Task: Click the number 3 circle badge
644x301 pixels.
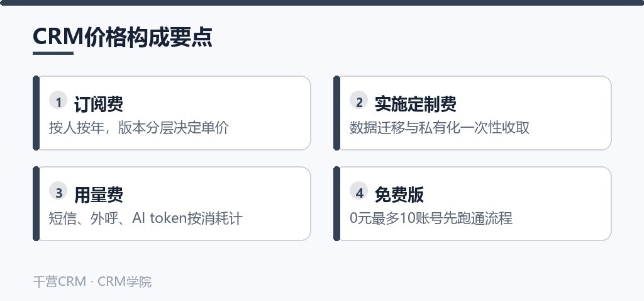Action: [x=58, y=190]
